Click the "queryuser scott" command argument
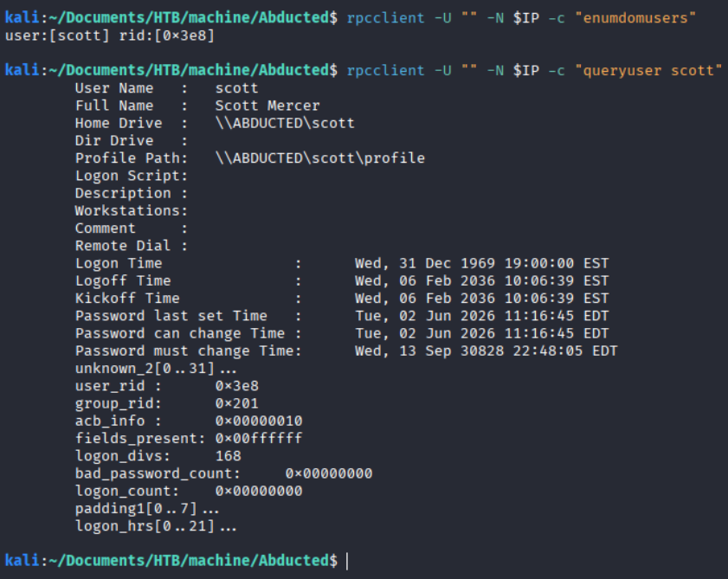The height and width of the screenshot is (579, 728). click(648, 71)
